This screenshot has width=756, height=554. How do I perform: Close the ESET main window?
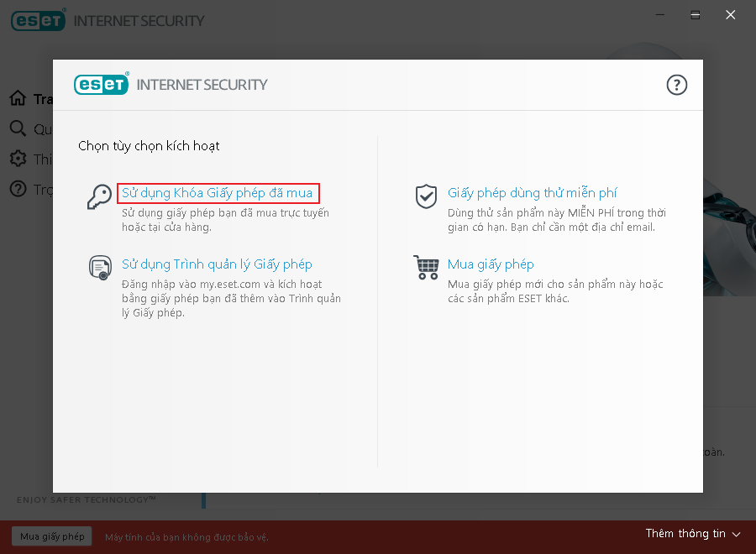click(731, 15)
